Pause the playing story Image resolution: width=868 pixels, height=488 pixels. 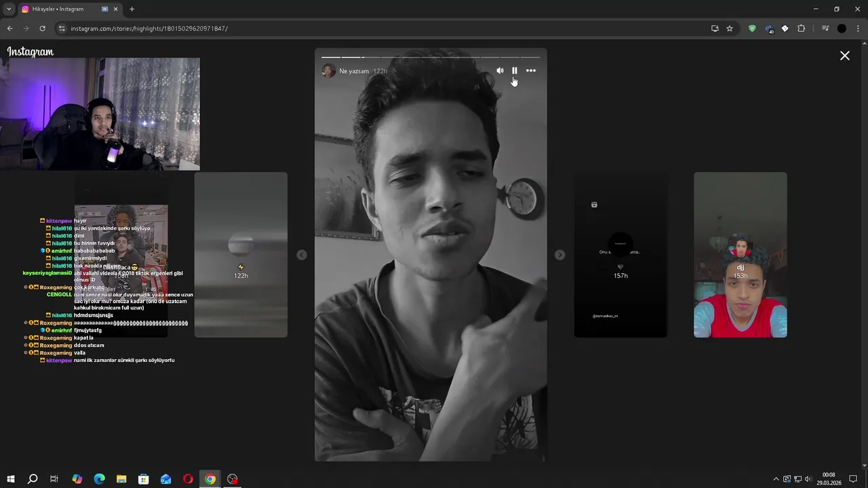[x=515, y=70]
